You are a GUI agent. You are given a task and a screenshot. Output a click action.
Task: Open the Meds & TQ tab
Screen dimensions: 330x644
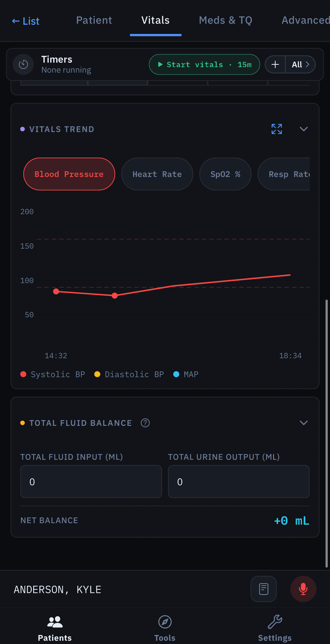pyautogui.click(x=225, y=20)
